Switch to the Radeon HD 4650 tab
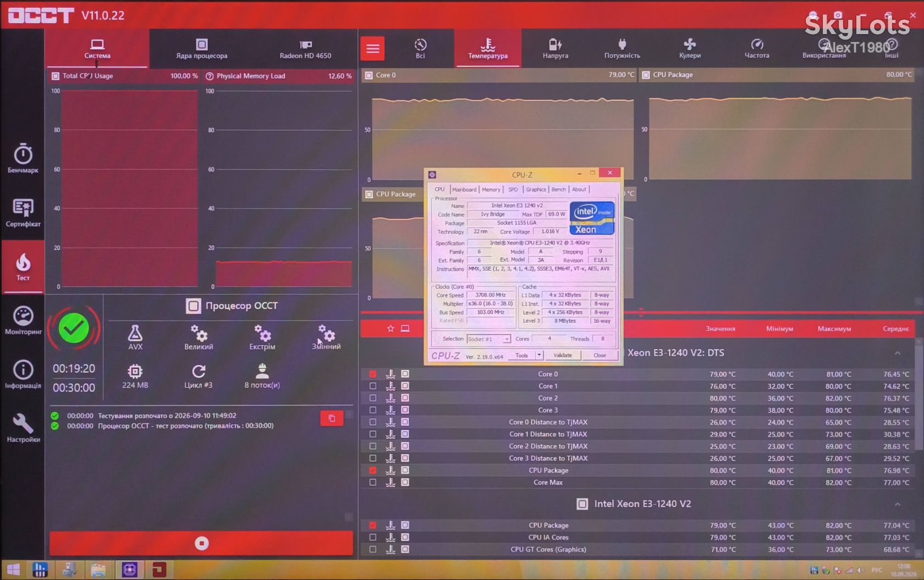924x580 pixels. coord(305,49)
